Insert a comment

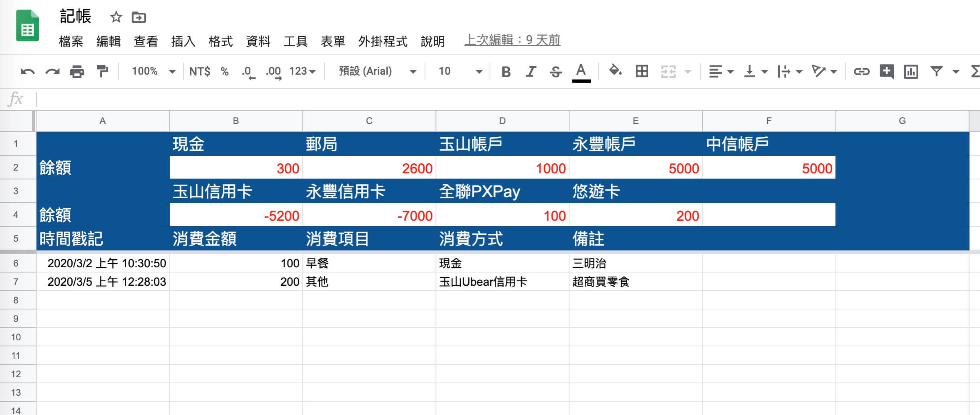point(886,71)
